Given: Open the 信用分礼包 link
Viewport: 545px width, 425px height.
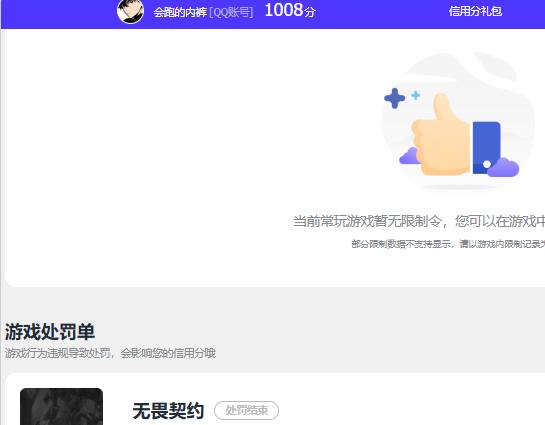Looking at the screenshot, I should coord(475,11).
